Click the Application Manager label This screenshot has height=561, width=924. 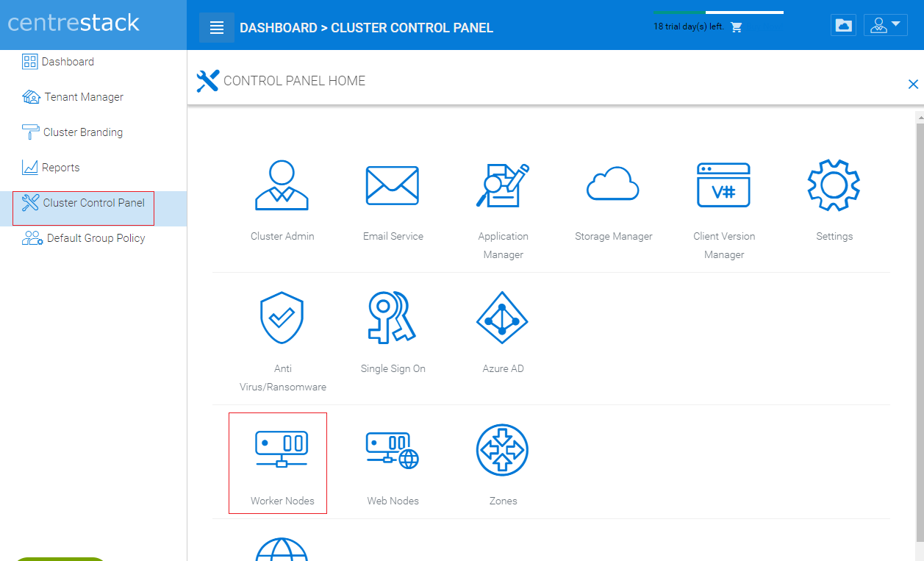pos(504,246)
